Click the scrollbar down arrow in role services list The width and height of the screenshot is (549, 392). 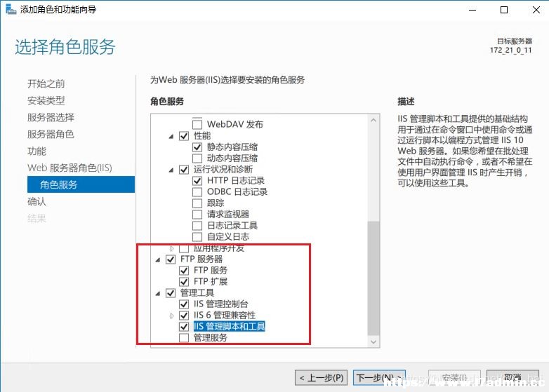[x=373, y=342]
